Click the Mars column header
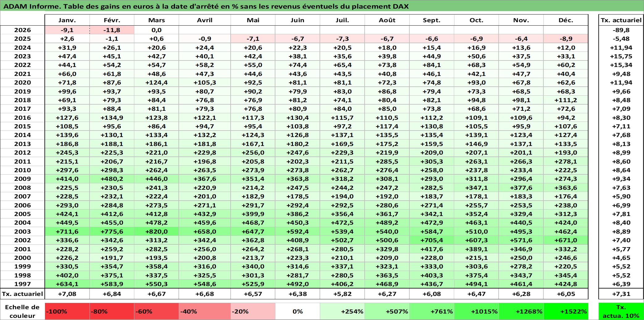This screenshot has height=320, width=644. point(157,20)
